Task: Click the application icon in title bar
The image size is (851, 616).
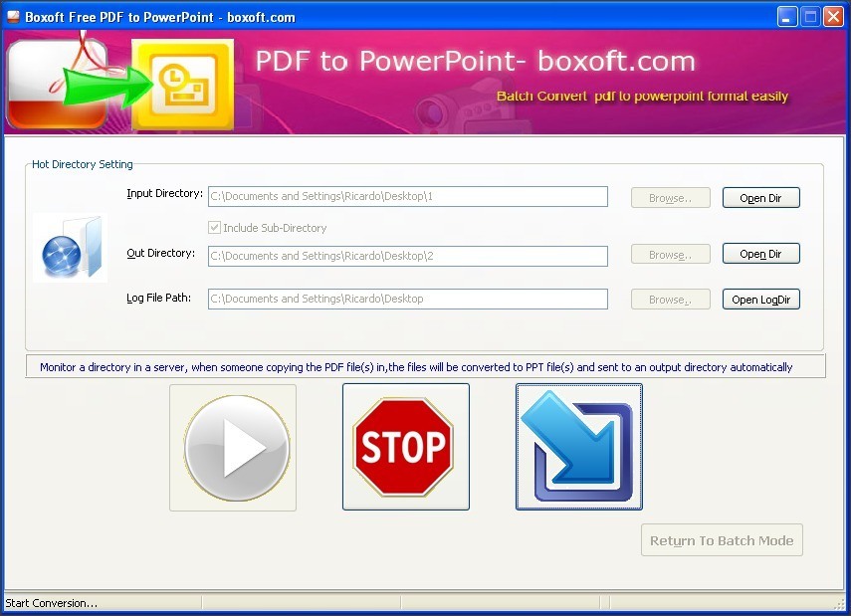Action: click(x=13, y=17)
